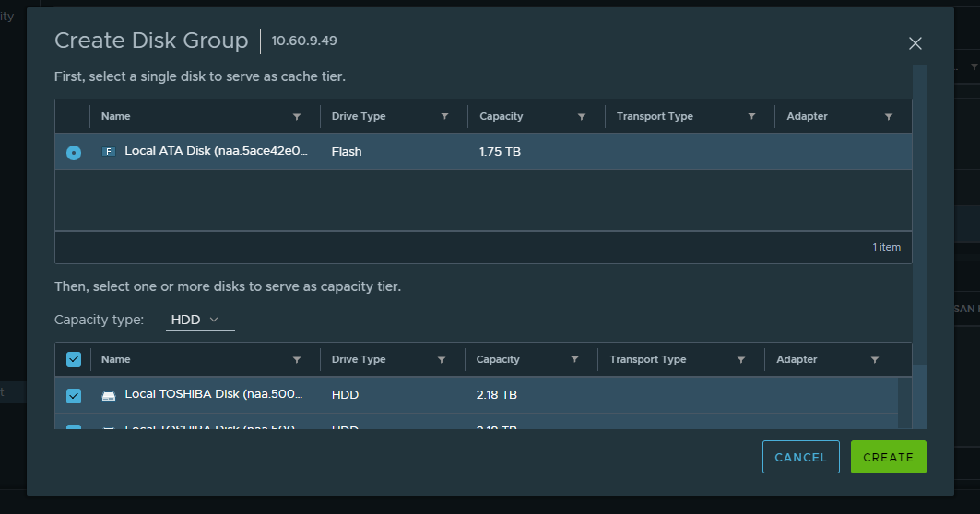
Task: Uncheck first Local TOSHIBA Disk checkbox
Action: (x=74, y=395)
